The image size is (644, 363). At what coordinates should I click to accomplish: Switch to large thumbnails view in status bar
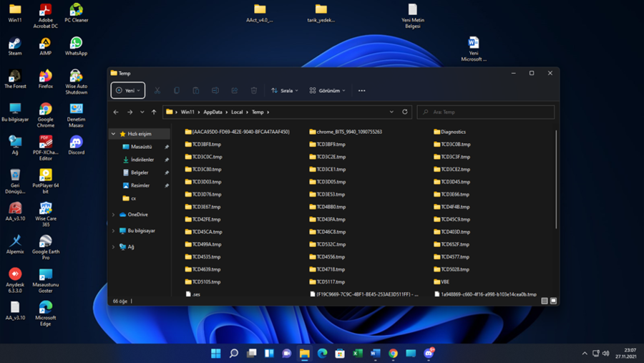click(x=553, y=301)
